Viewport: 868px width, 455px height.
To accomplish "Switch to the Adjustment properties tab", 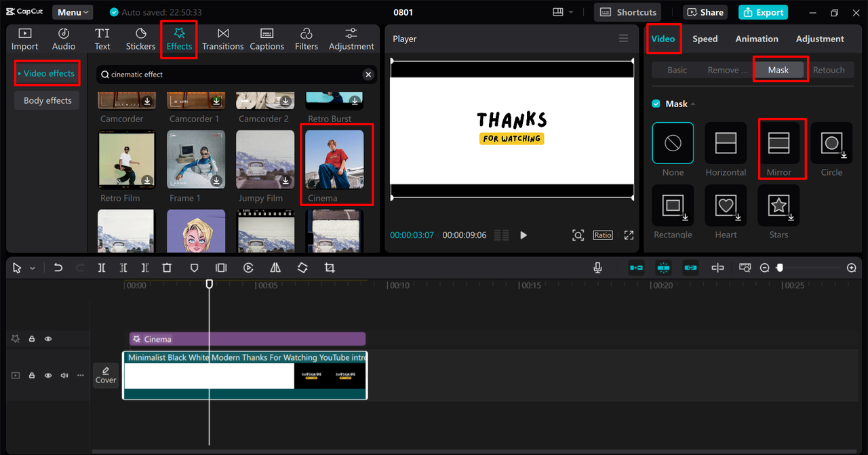I will click(820, 39).
